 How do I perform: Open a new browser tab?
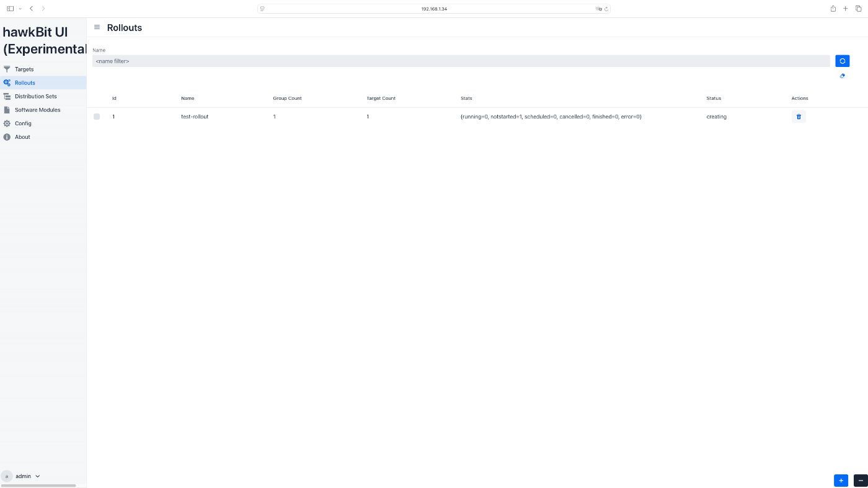coord(846,9)
